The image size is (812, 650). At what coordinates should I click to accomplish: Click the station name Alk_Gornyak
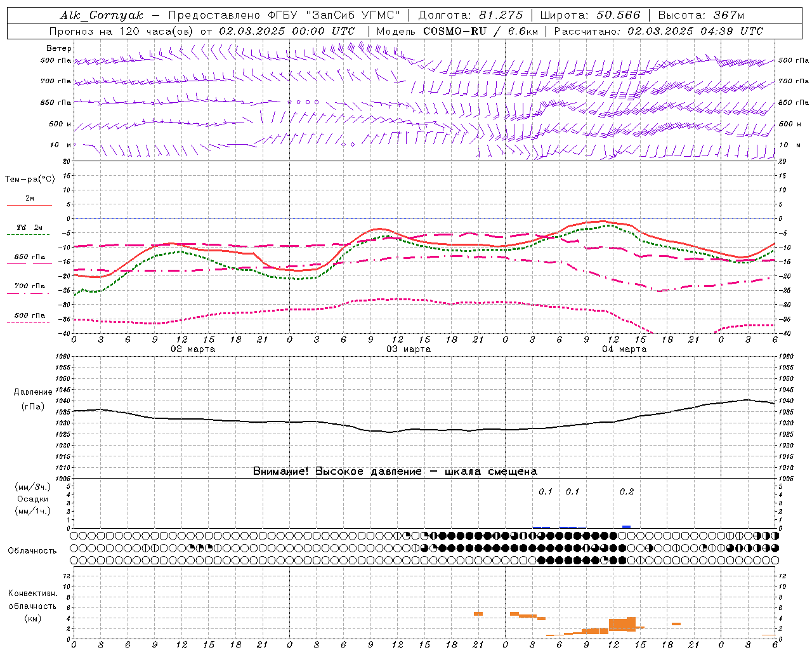[x=102, y=15]
